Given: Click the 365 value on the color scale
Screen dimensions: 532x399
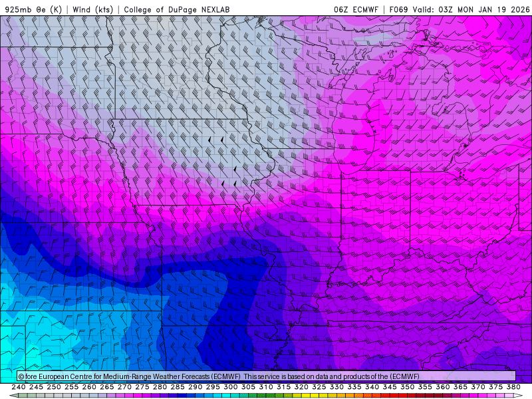Looking at the screenshot, I should [x=460, y=387].
